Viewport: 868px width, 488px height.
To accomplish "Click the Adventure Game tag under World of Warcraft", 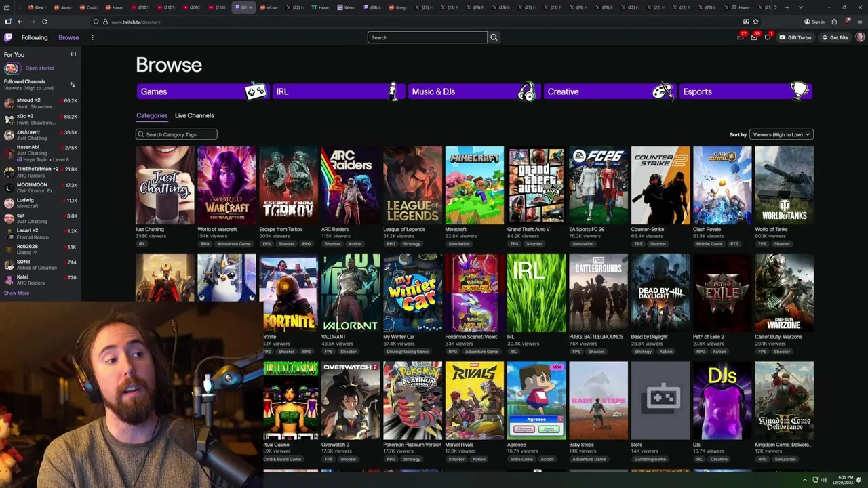I will [x=234, y=244].
